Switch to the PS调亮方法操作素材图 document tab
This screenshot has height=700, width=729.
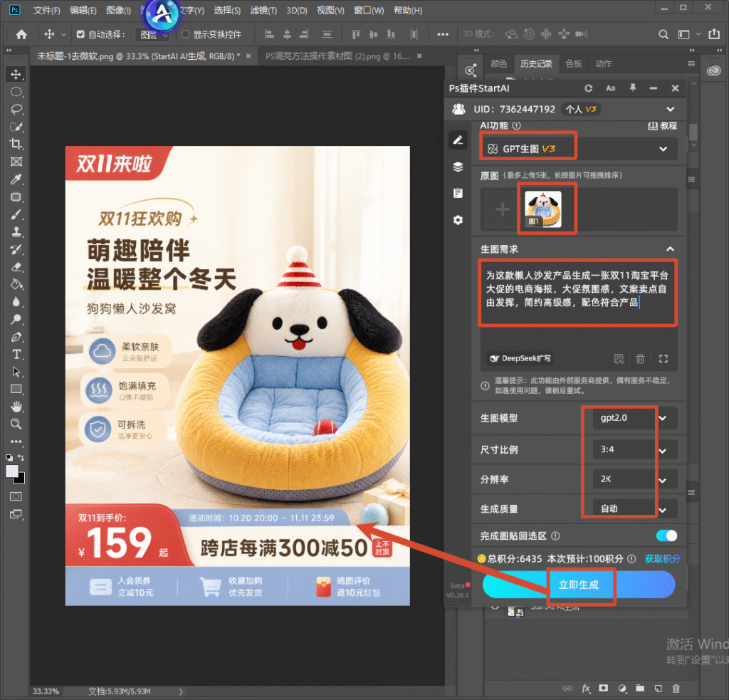(337, 56)
